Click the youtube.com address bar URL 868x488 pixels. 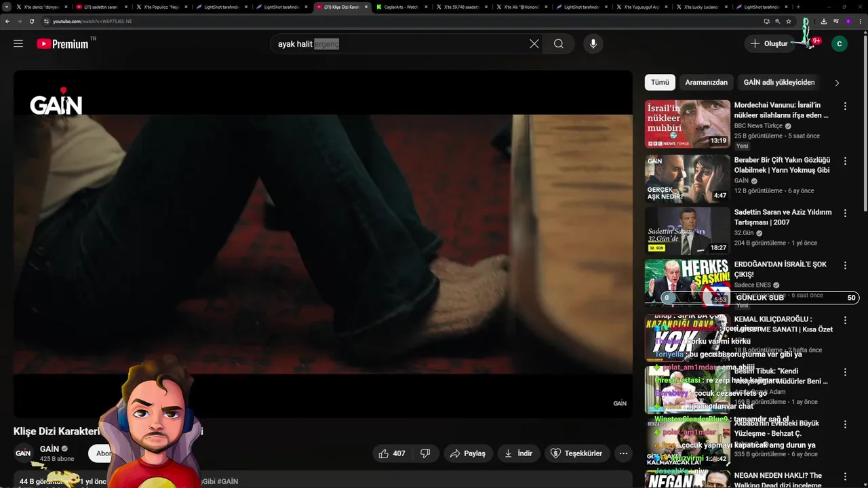[92, 21]
